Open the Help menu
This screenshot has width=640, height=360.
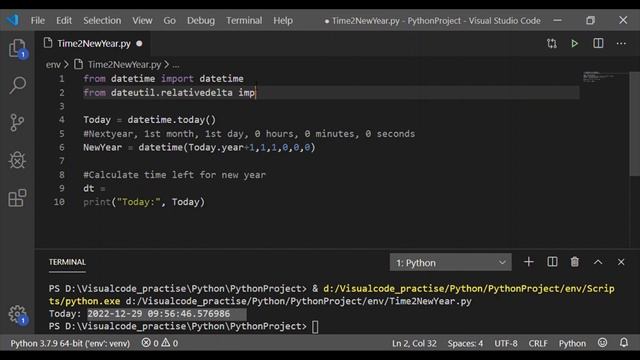(x=283, y=20)
